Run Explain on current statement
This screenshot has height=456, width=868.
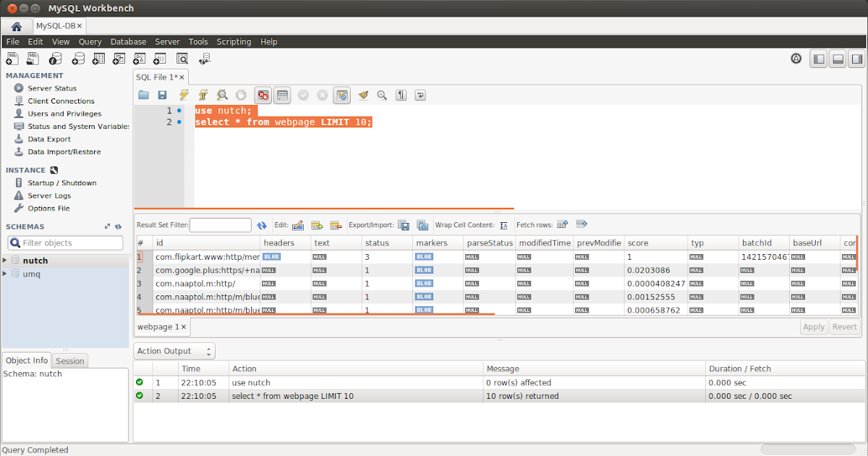click(x=222, y=95)
